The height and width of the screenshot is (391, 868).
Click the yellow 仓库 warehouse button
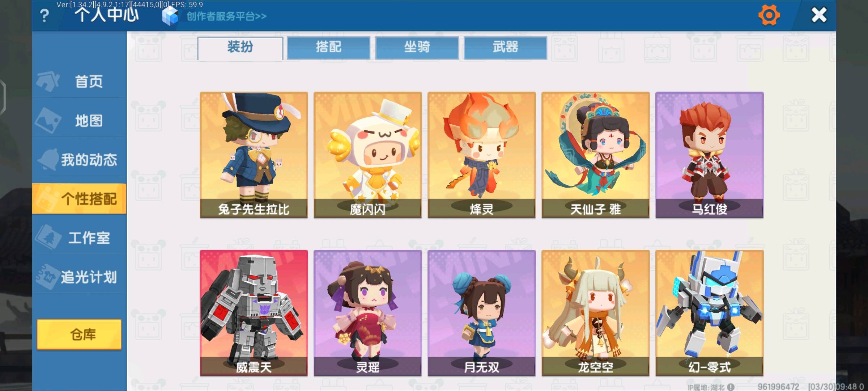point(79,334)
